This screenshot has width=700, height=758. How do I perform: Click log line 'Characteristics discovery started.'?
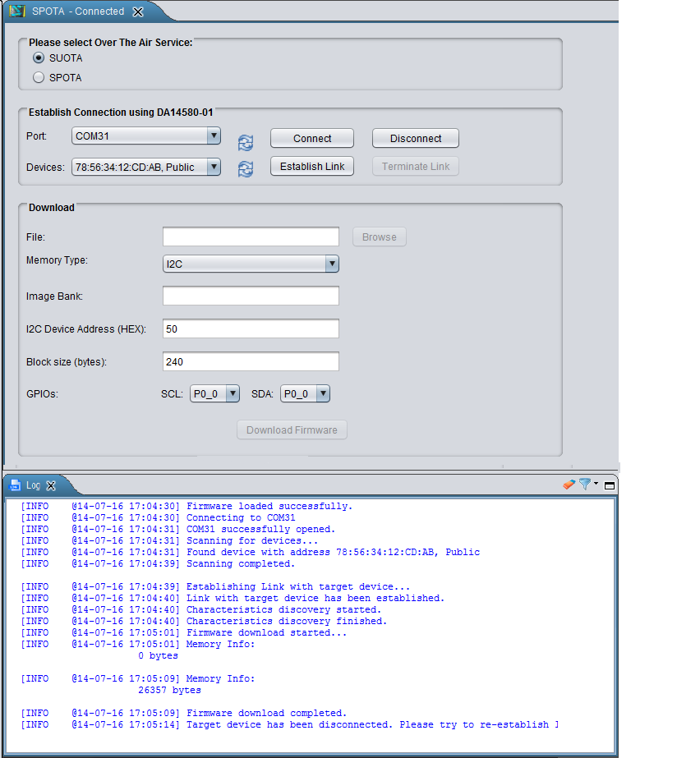tap(284, 609)
